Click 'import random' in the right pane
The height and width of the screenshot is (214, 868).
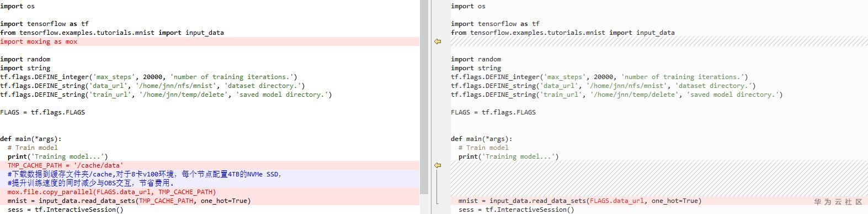point(476,59)
